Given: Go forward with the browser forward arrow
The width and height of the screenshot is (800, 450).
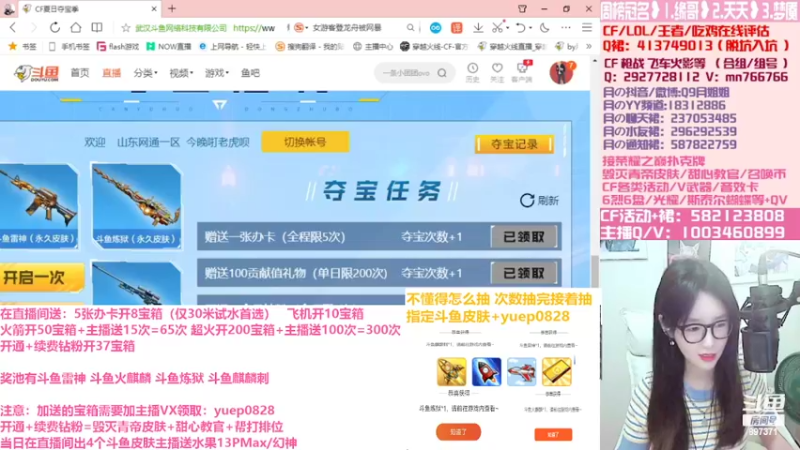Looking at the screenshot, I should pos(33,28).
